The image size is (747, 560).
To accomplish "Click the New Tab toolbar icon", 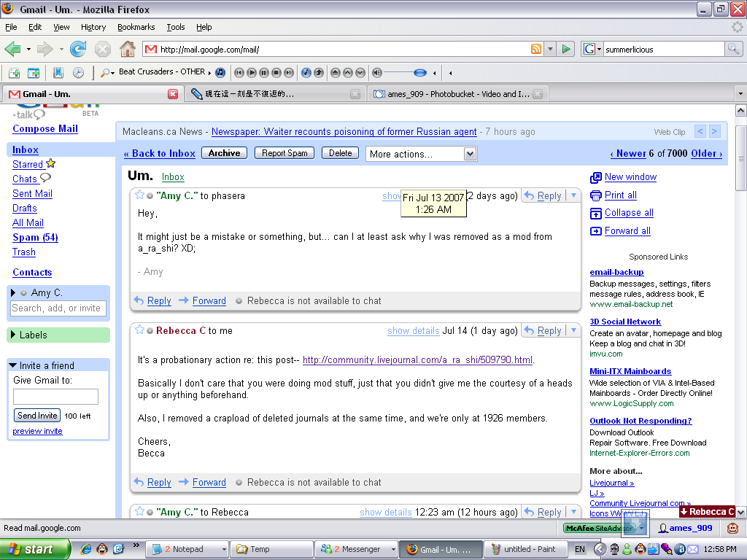I will (x=15, y=73).
